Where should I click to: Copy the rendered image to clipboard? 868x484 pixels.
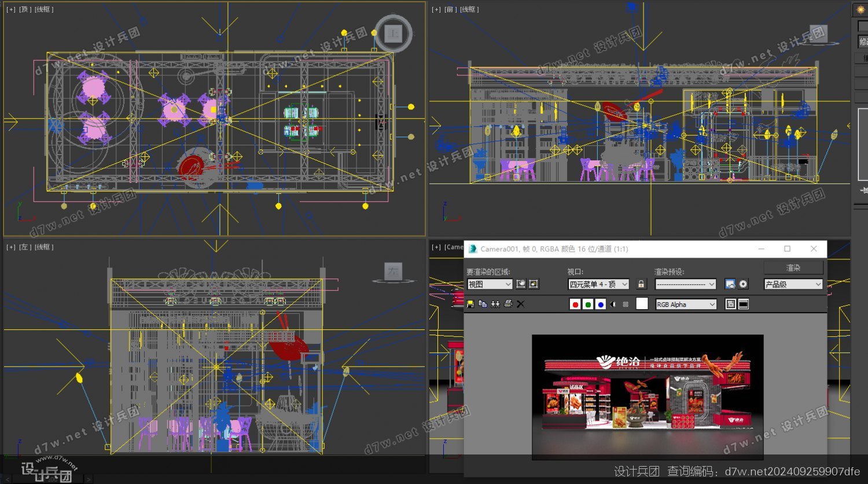pyautogui.click(x=483, y=304)
